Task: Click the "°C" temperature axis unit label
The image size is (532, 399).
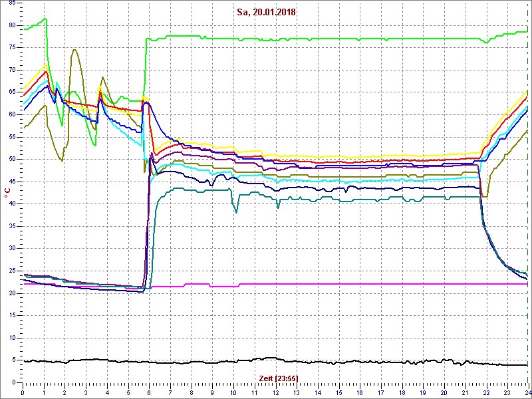Action: coord(7,193)
